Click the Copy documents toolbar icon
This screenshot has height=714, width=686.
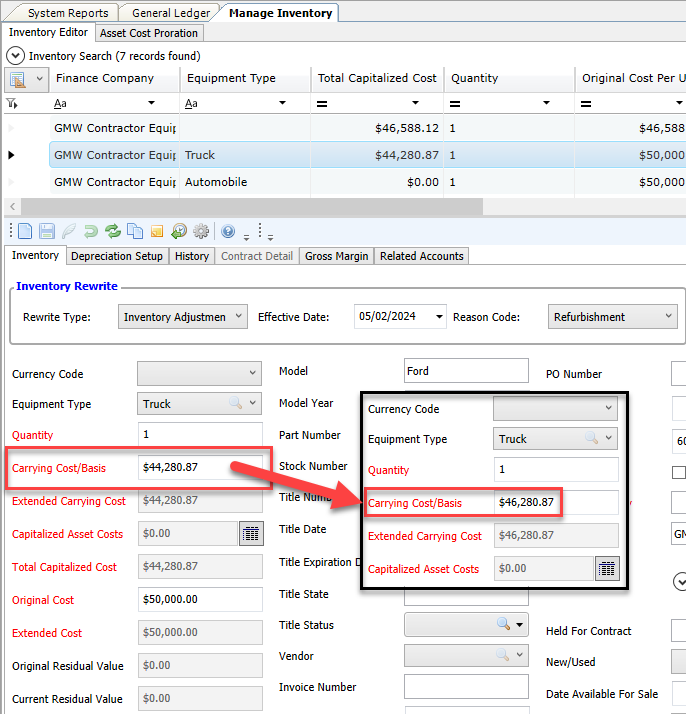pyautogui.click(x=135, y=231)
